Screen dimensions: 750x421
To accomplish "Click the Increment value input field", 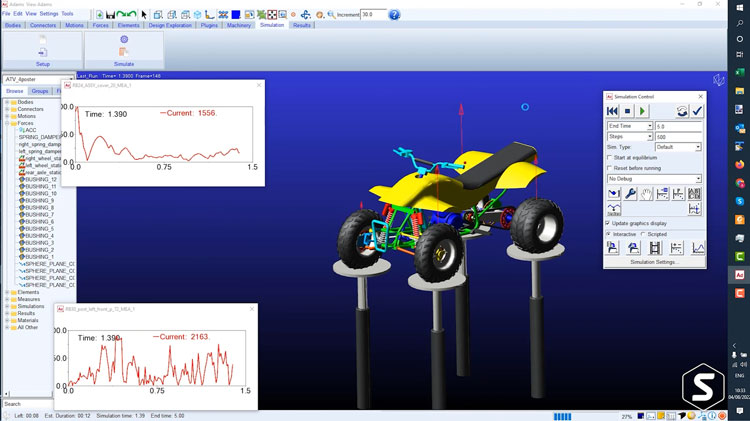I will [372, 15].
